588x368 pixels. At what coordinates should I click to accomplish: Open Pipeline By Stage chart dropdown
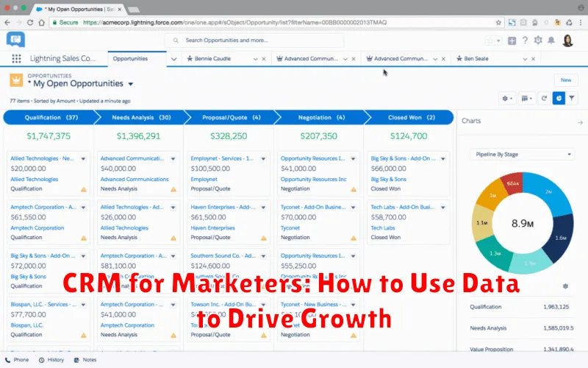tap(522, 155)
